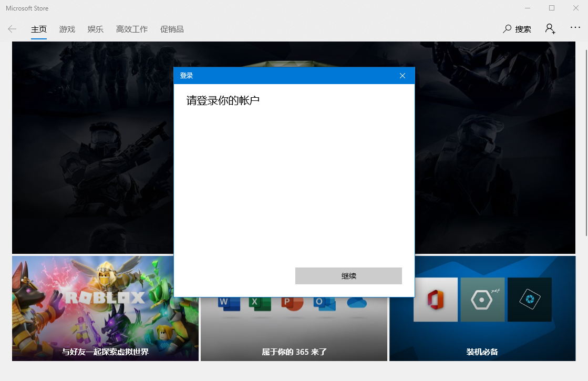The width and height of the screenshot is (588, 381).
Task: Click the 请登录你的帐户 heading text
Action: 223,100
